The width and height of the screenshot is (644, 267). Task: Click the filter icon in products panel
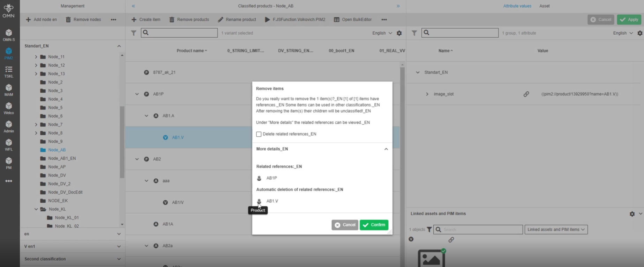tap(134, 33)
